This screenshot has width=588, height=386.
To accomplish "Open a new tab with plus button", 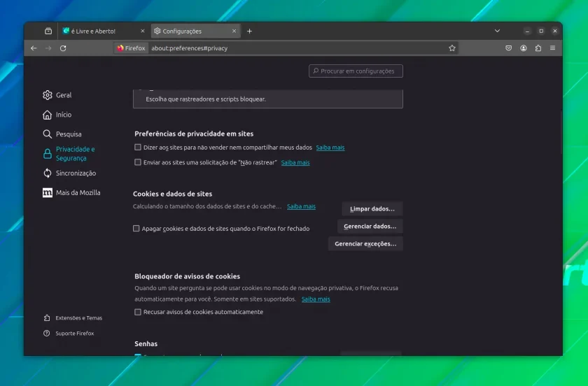I will (x=249, y=31).
